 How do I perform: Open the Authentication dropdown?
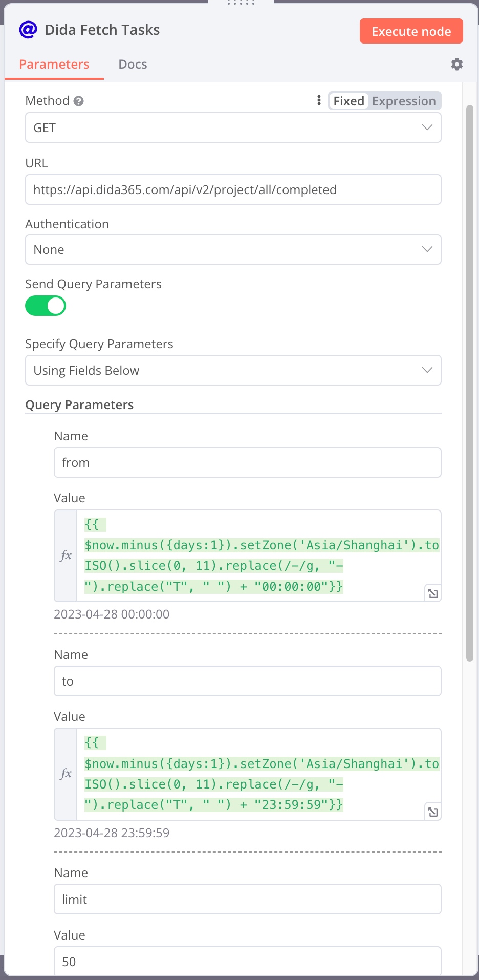tap(233, 249)
